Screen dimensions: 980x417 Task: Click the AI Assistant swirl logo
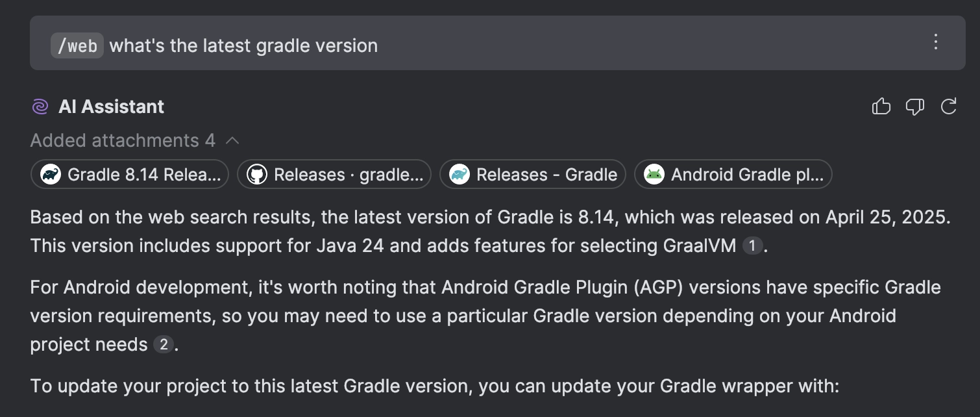coord(40,107)
